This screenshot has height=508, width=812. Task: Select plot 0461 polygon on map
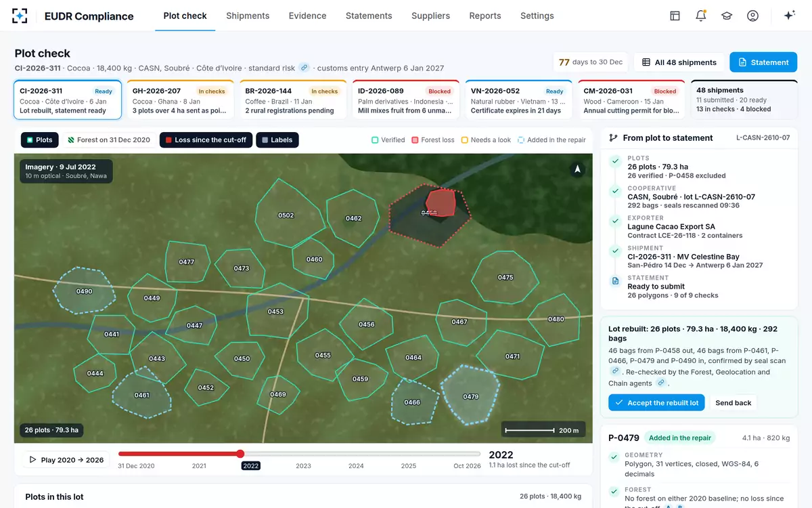(x=141, y=394)
